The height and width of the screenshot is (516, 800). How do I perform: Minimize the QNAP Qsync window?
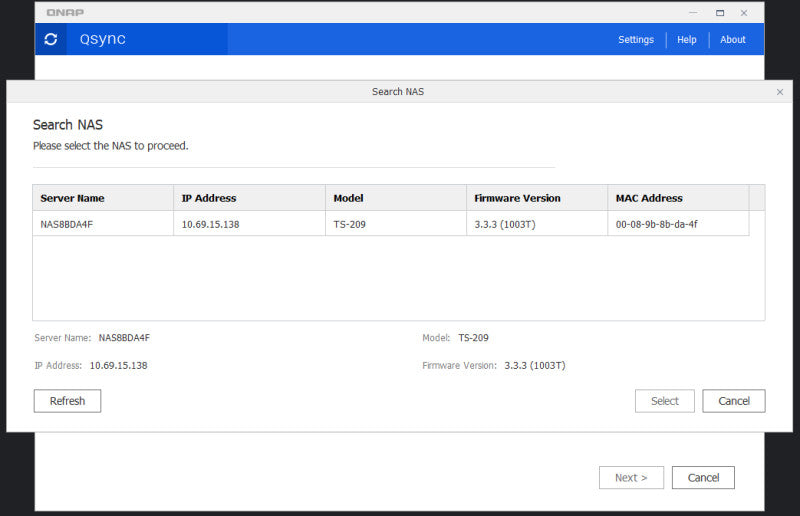click(693, 13)
